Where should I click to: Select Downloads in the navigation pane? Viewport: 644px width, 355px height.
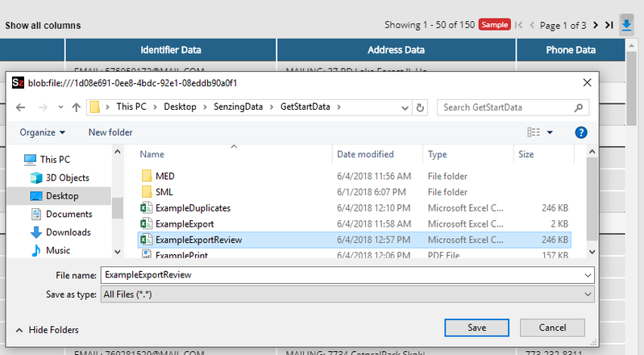[x=68, y=232]
